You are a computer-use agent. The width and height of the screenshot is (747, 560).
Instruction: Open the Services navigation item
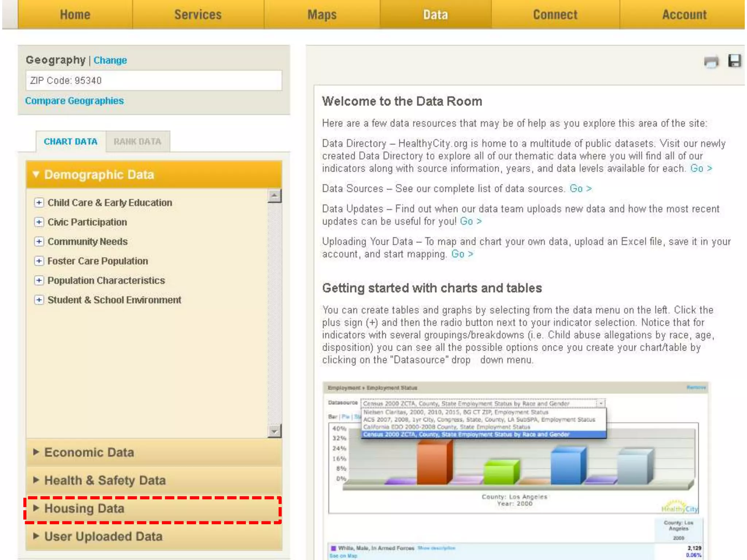click(x=198, y=15)
